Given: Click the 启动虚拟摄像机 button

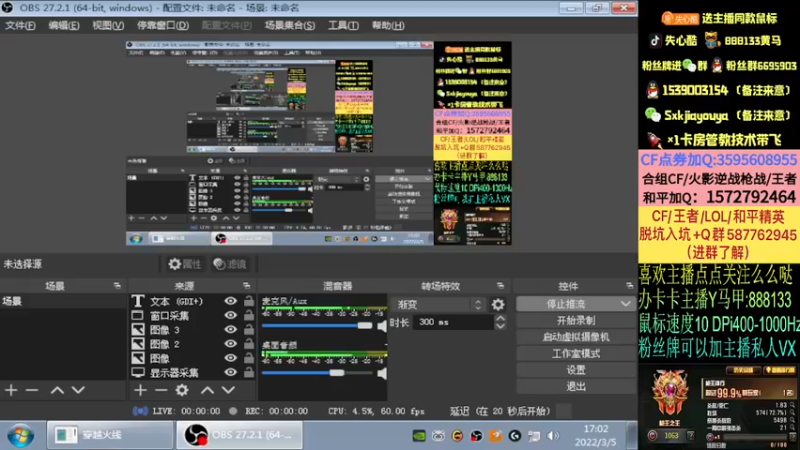Looking at the screenshot, I should click(x=576, y=337).
